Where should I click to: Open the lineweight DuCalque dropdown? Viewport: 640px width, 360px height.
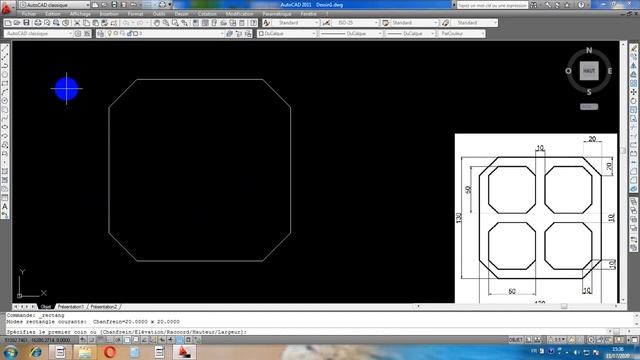[x=410, y=33]
